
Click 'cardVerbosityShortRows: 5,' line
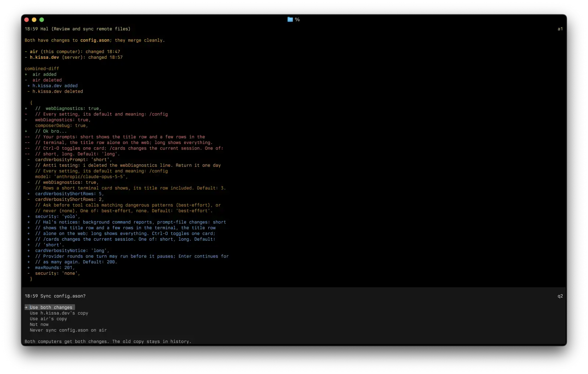65,194
